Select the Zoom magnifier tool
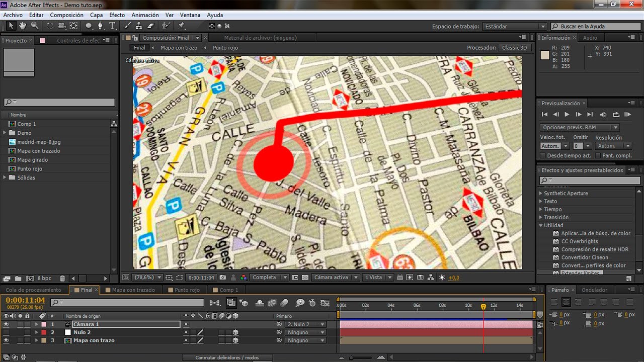Screen dimensions: 644x362 [35, 26]
